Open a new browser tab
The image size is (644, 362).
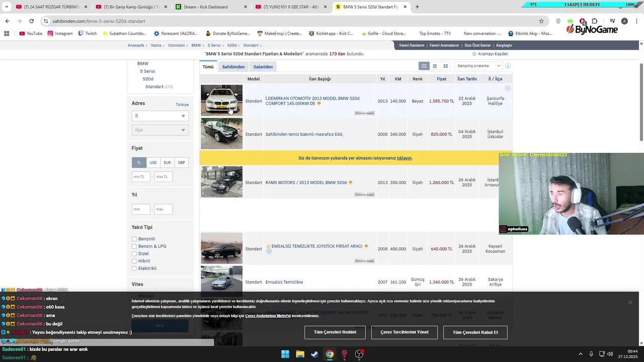click(417, 7)
